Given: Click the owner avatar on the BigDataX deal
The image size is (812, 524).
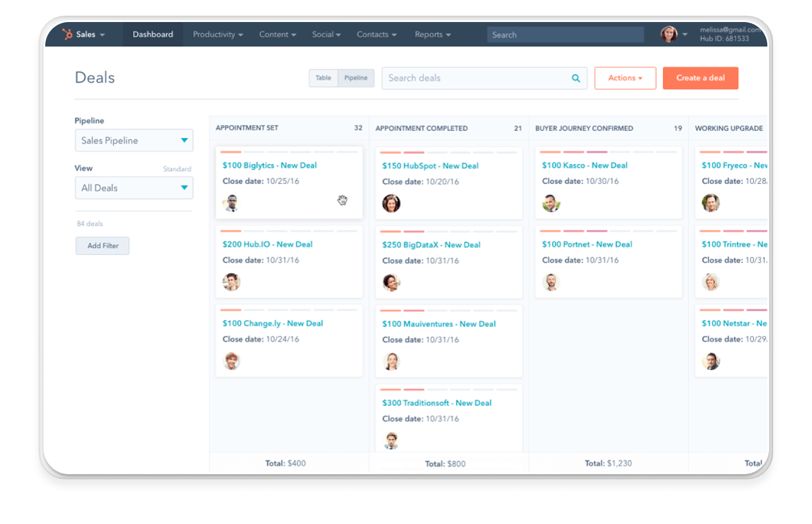Looking at the screenshot, I should [x=391, y=283].
